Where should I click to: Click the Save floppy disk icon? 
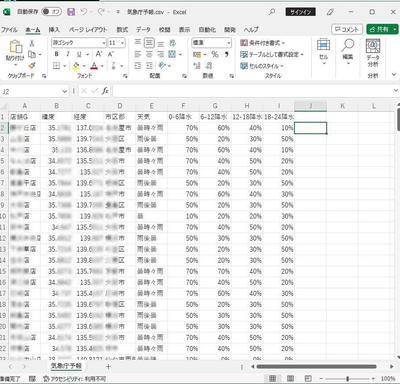[71, 12]
